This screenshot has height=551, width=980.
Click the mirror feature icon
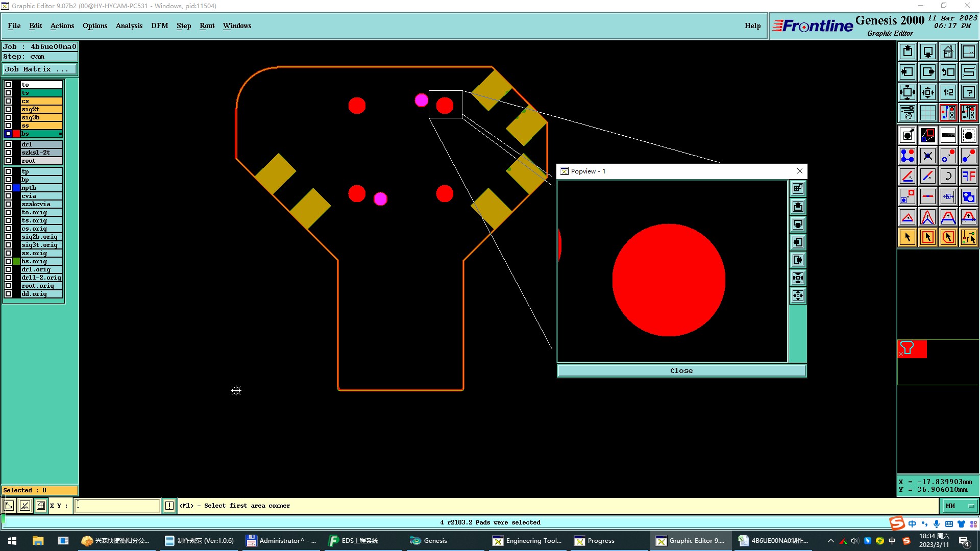968,176
